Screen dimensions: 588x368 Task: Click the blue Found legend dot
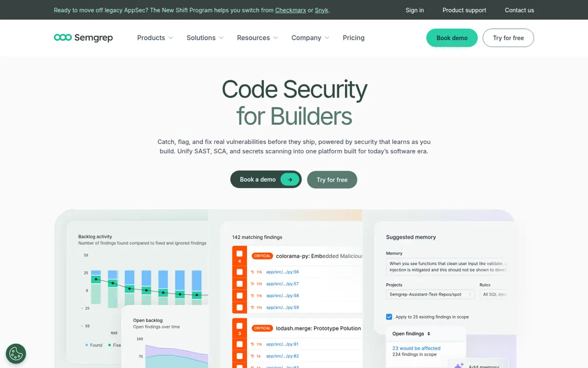click(x=87, y=345)
